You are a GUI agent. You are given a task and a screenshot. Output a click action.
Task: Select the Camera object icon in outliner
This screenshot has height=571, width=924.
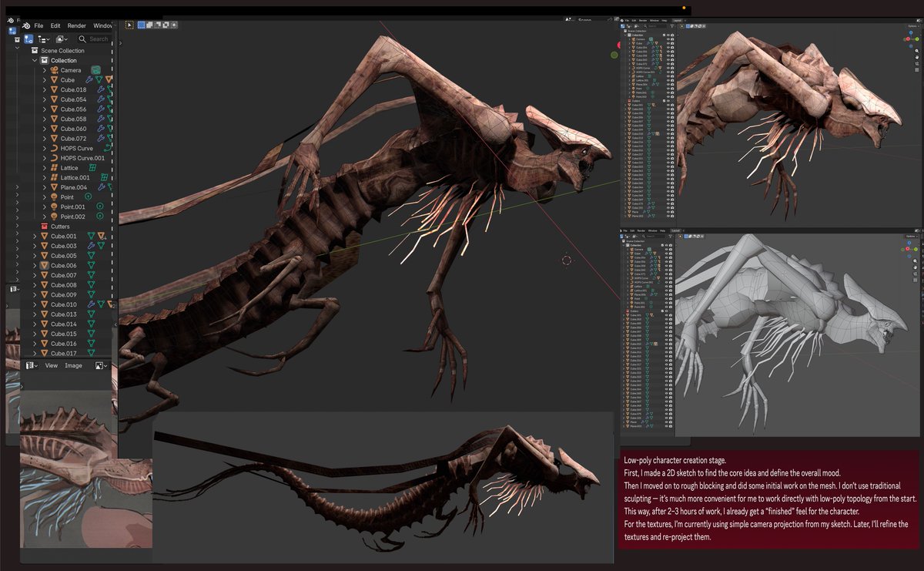(x=54, y=70)
